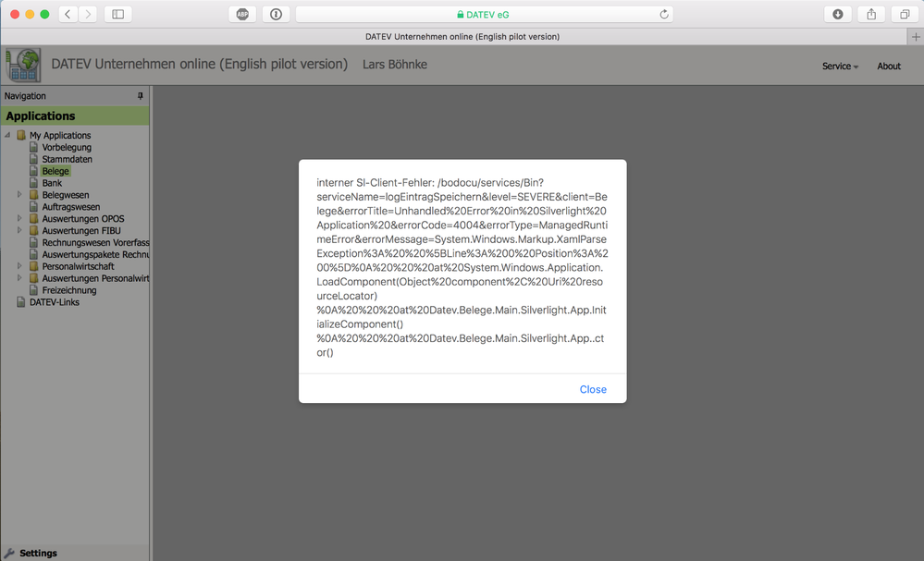Click the Belegwesen folder icon
The width and height of the screenshot is (924, 561).
pyautogui.click(x=33, y=194)
